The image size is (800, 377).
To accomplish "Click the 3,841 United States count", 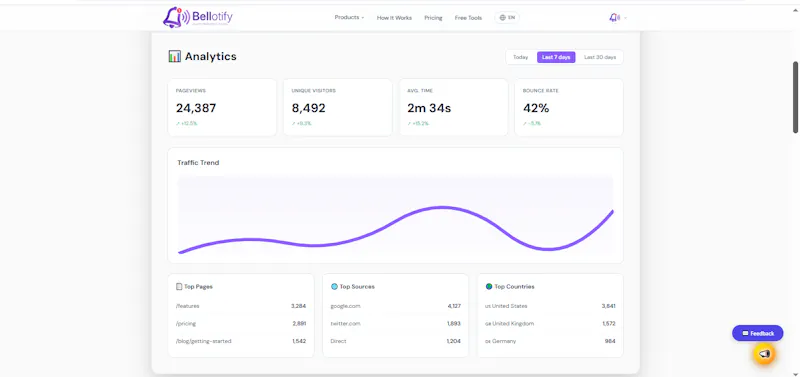I will [x=608, y=306].
